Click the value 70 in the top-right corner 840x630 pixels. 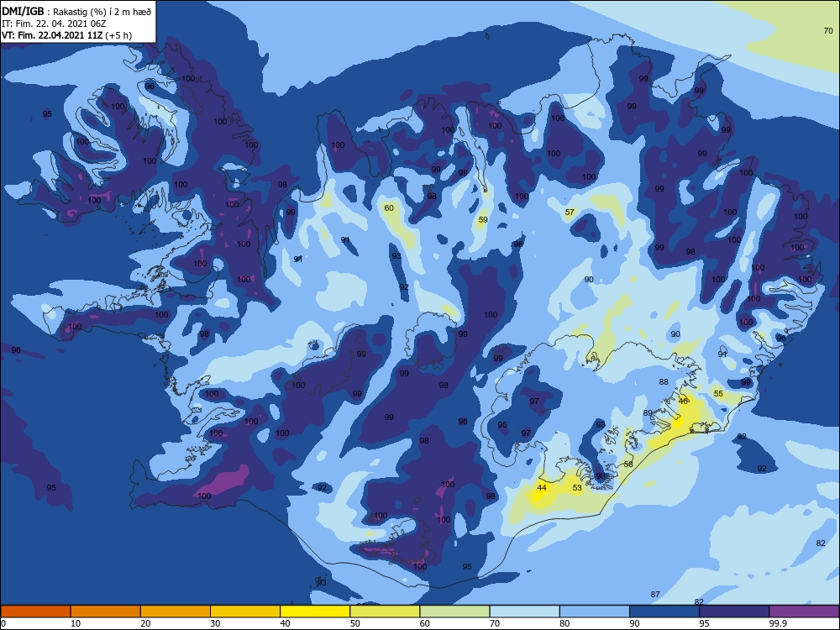click(828, 30)
